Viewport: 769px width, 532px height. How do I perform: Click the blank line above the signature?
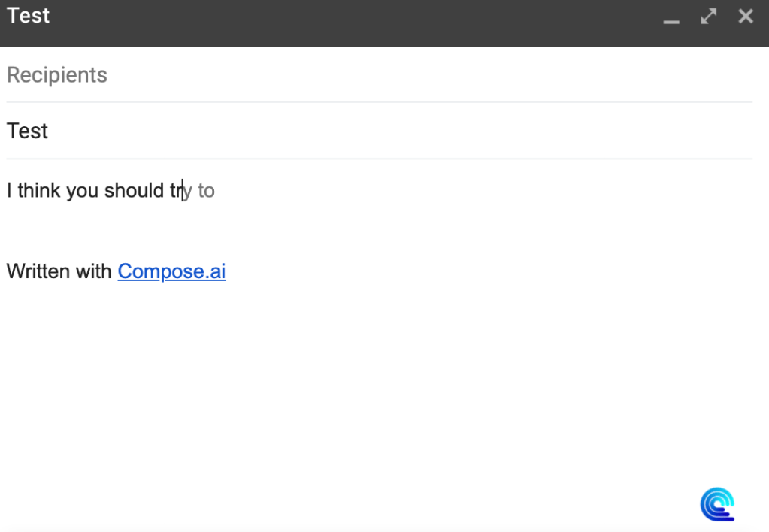(x=226, y=231)
